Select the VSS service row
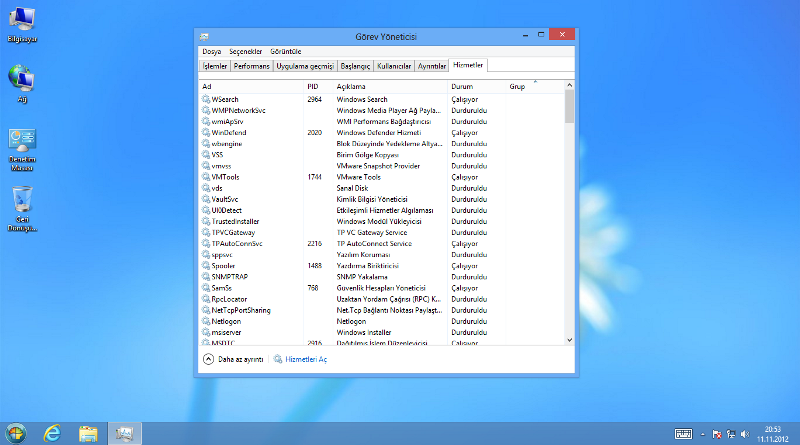Image resolution: width=800 pixels, height=445 pixels. (382, 155)
